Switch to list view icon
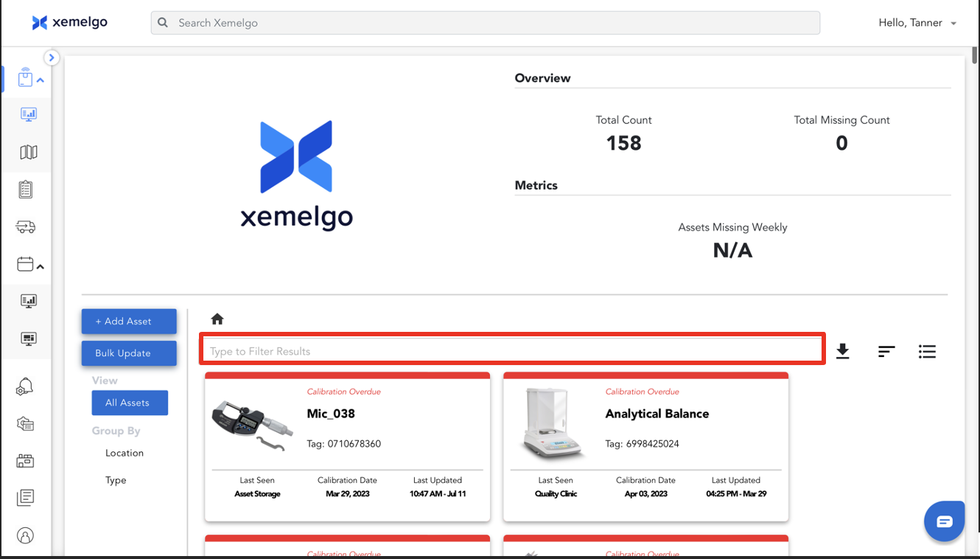 coord(927,352)
